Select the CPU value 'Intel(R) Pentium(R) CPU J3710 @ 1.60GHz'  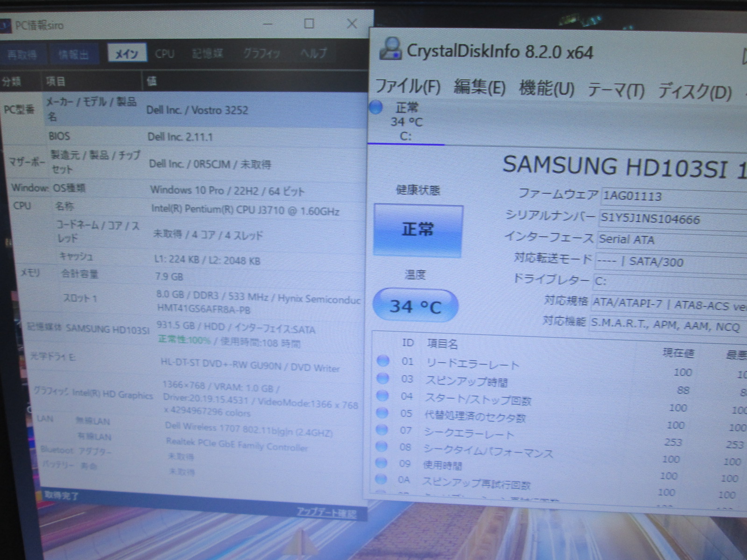pyautogui.click(x=245, y=210)
